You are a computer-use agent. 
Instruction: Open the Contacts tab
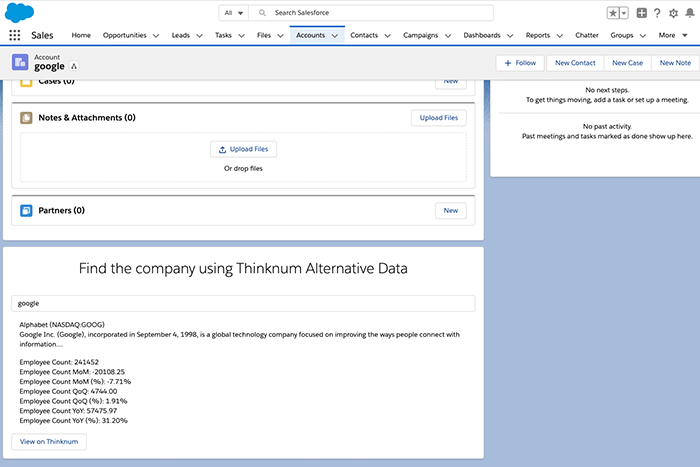(x=364, y=35)
